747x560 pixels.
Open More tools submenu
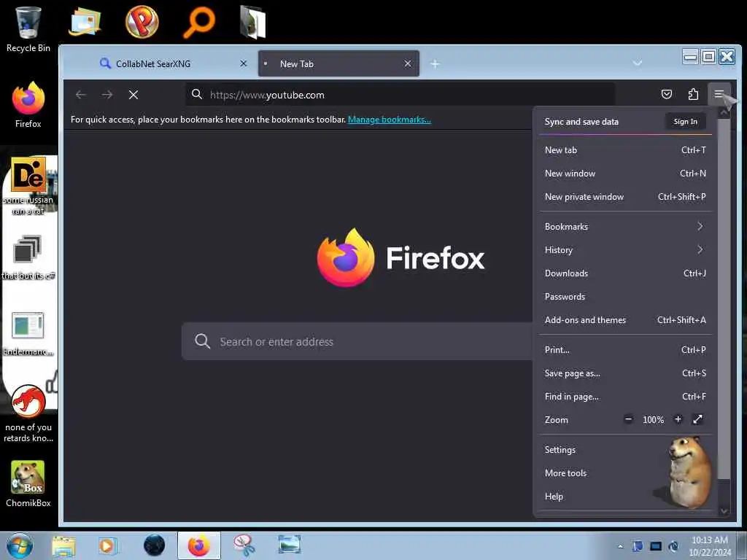625,472
